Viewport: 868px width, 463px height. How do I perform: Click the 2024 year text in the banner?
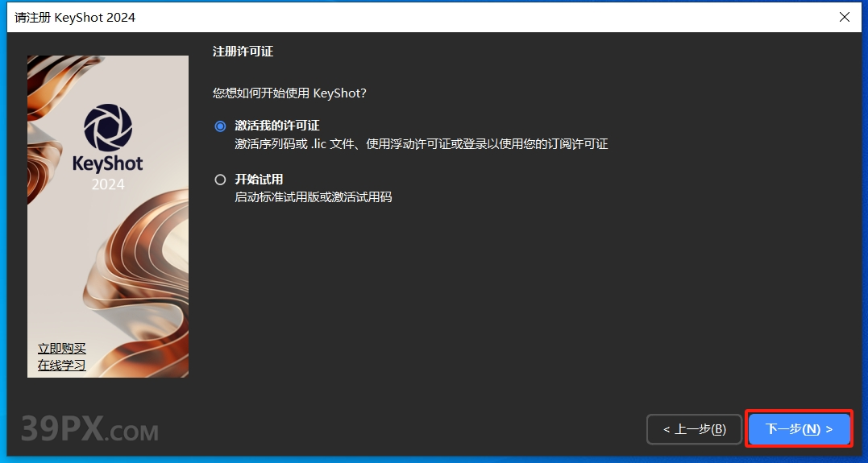click(108, 184)
